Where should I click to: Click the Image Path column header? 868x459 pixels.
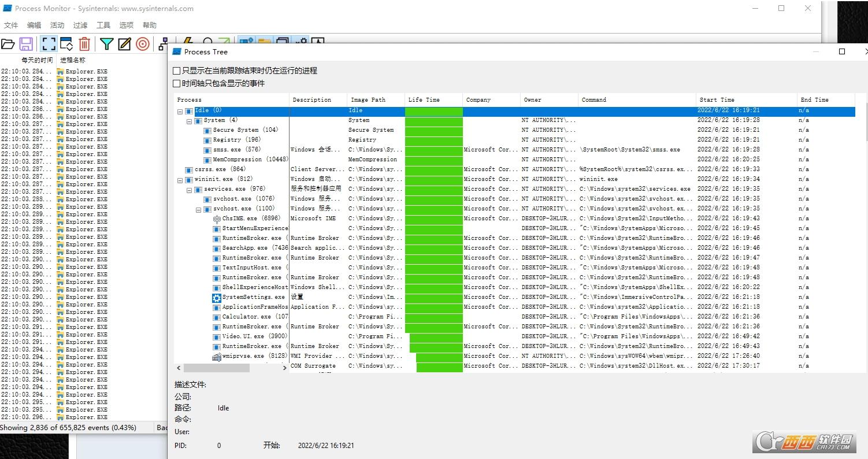pyautogui.click(x=376, y=100)
